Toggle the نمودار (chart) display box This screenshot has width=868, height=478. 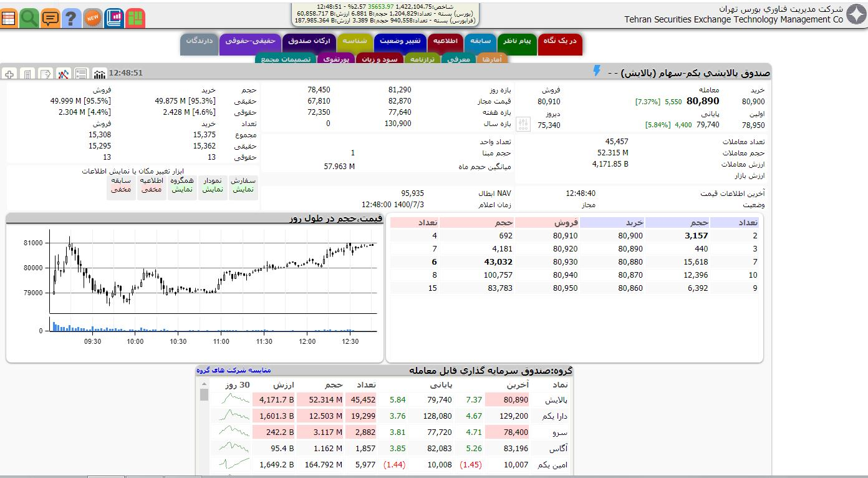213,185
